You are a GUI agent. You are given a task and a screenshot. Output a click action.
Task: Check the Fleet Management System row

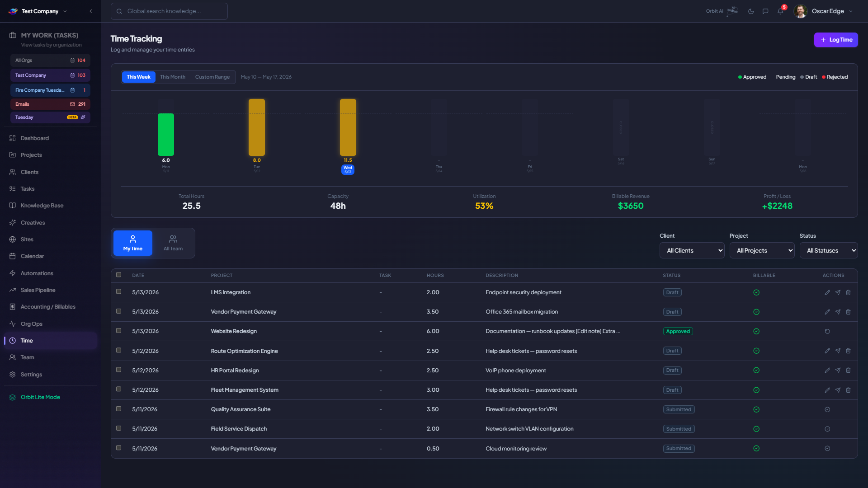click(119, 389)
